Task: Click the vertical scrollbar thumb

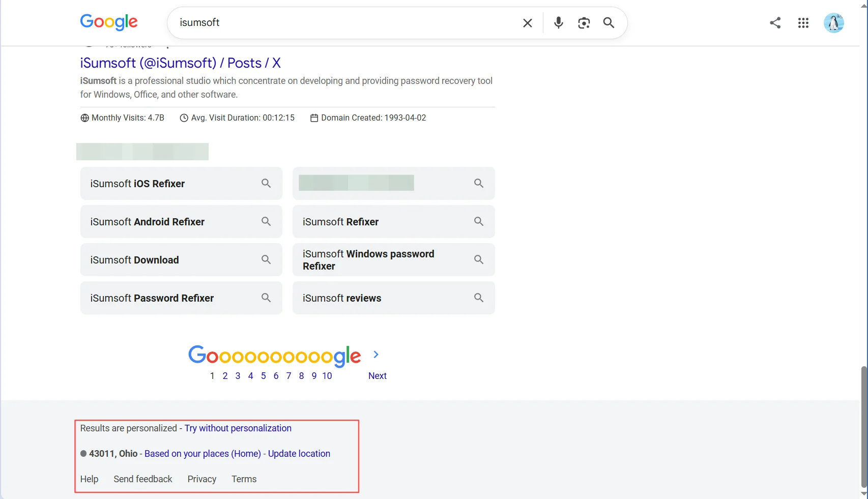Action: (864, 426)
